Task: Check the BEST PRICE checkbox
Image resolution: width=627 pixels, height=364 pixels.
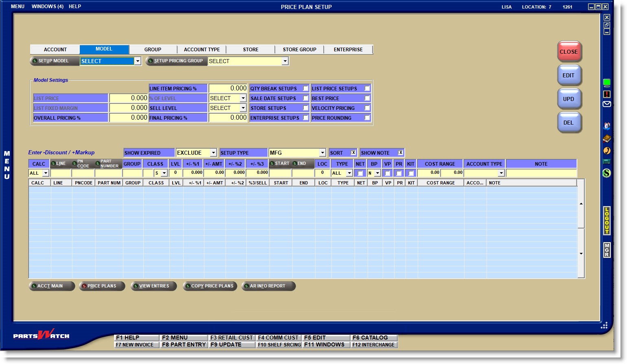Action: point(367,98)
